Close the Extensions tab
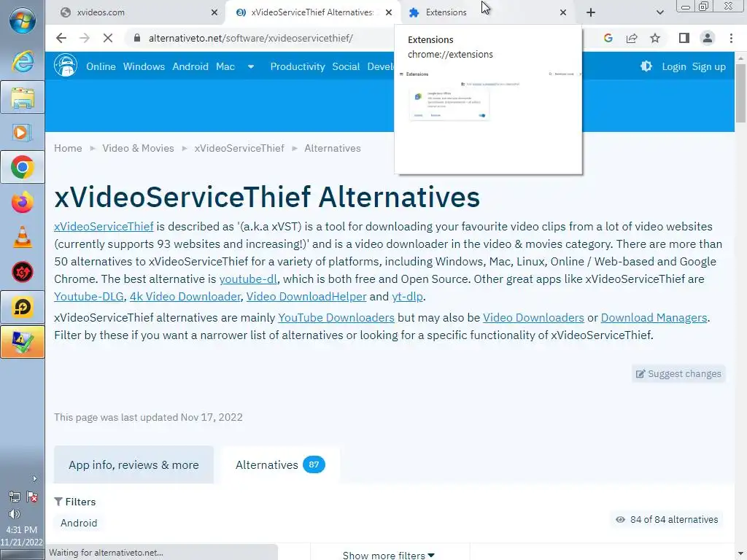The width and height of the screenshot is (747, 560). (563, 12)
